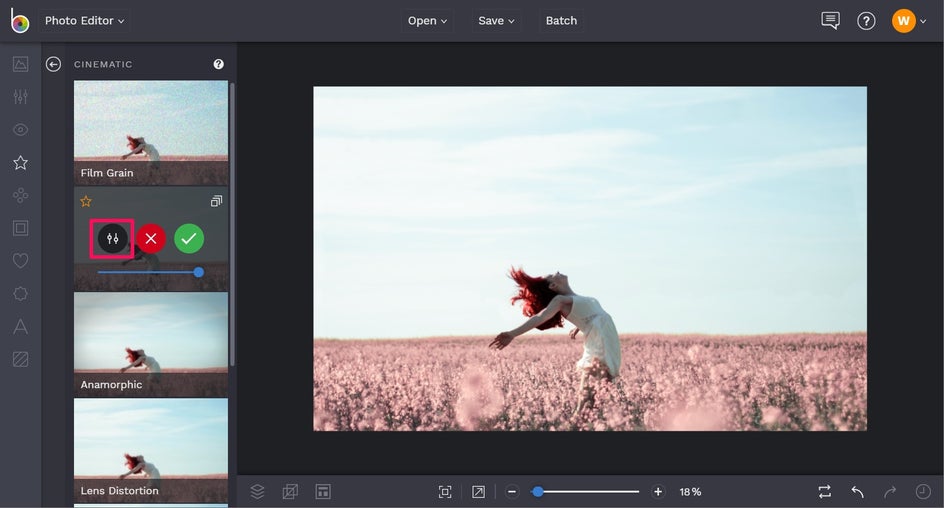Screen dimensions: 944x508
Task: Toggle fit-to-screen view
Action: (x=445, y=492)
